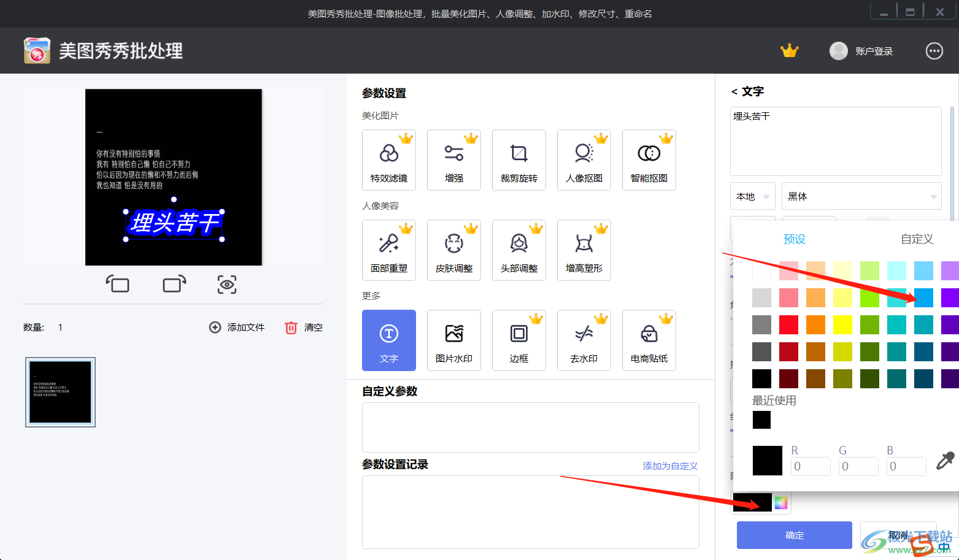
Task: Open the 裁剪旋转 crop rotate tool
Action: [x=519, y=160]
